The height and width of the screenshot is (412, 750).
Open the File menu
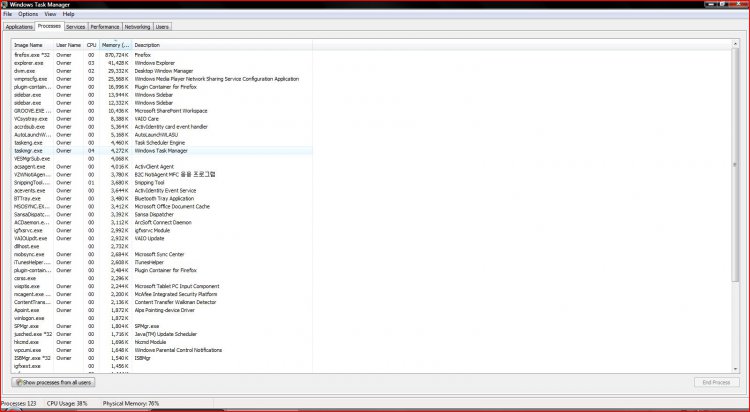pyautogui.click(x=7, y=14)
